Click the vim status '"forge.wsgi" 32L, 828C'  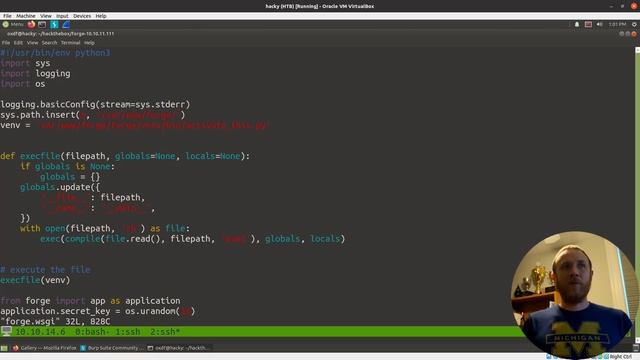tap(55, 322)
